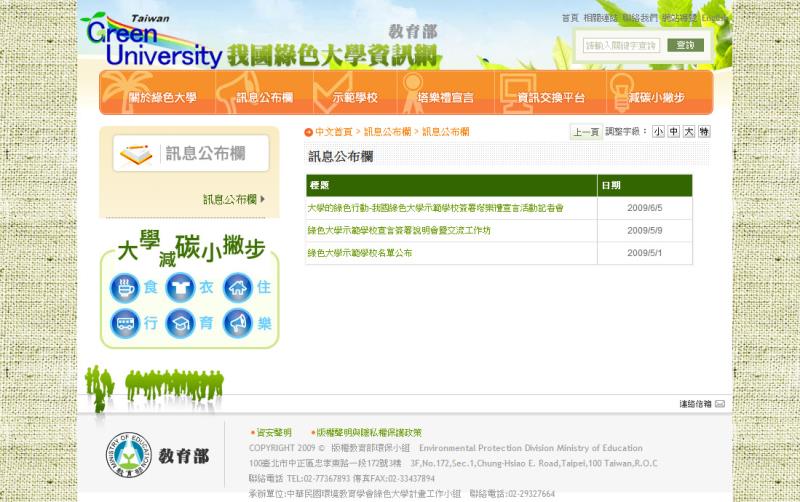This screenshot has height=502, width=800.
Task: Click the 食 label text
Action: tap(151, 287)
